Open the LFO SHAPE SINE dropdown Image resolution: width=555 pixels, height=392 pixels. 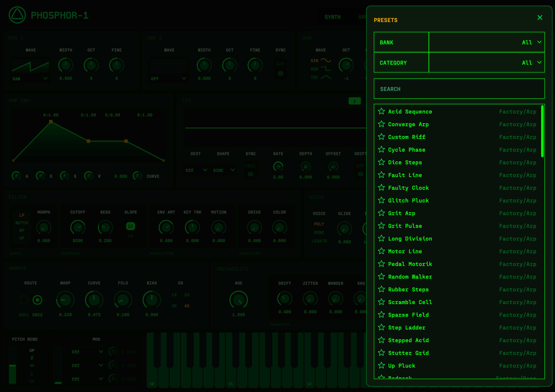click(224, 170)
